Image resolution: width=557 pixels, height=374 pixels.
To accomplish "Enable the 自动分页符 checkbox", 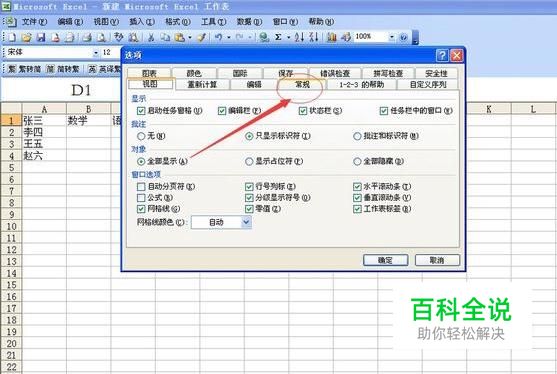I will click(x=141, y=186).
